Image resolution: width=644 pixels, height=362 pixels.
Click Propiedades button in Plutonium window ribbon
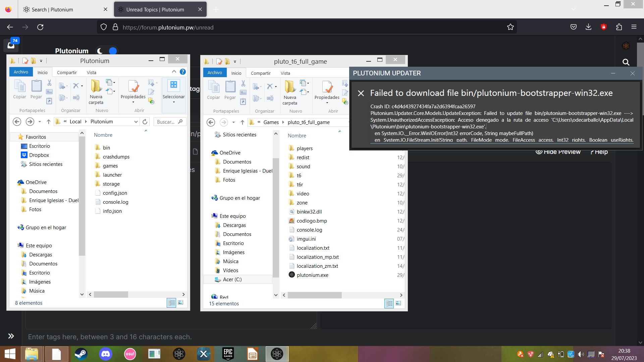[x=133, y=91]
